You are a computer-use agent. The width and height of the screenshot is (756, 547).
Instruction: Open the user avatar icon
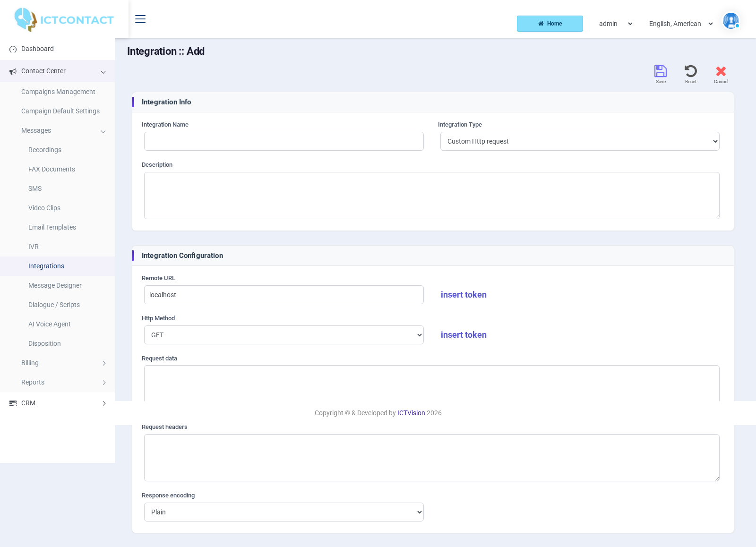(731, 21)
